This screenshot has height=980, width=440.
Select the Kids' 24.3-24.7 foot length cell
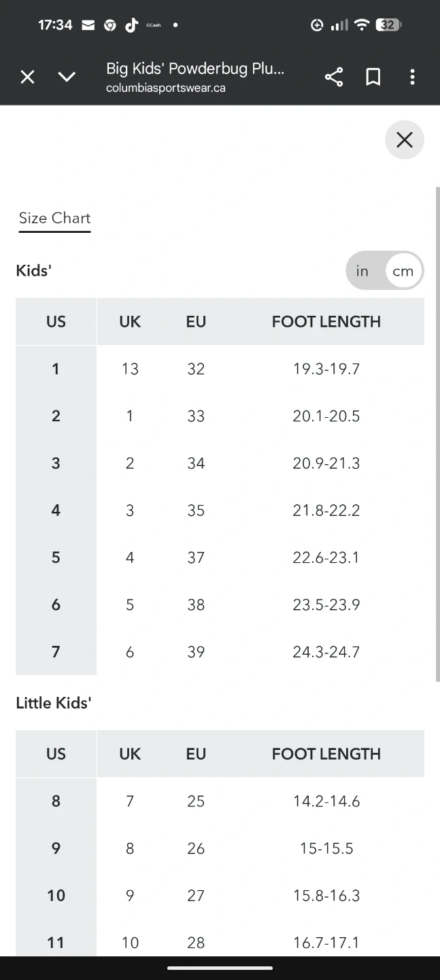click(326, 652)
